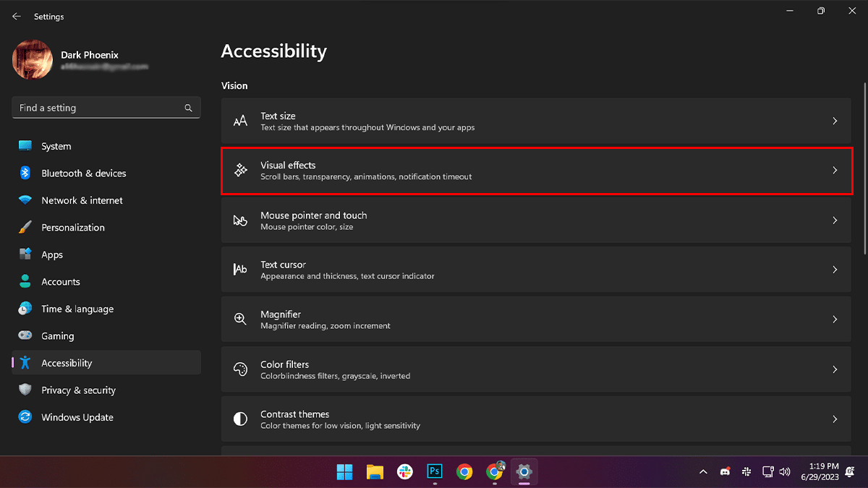
Task: Click the taskbar volume icon
Action: 785,472
